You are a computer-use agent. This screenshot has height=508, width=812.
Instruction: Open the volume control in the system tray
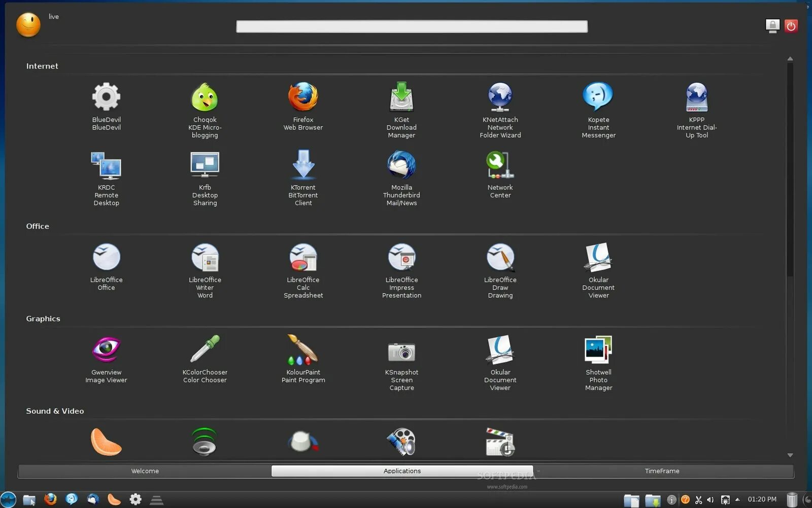click(710, 500)
